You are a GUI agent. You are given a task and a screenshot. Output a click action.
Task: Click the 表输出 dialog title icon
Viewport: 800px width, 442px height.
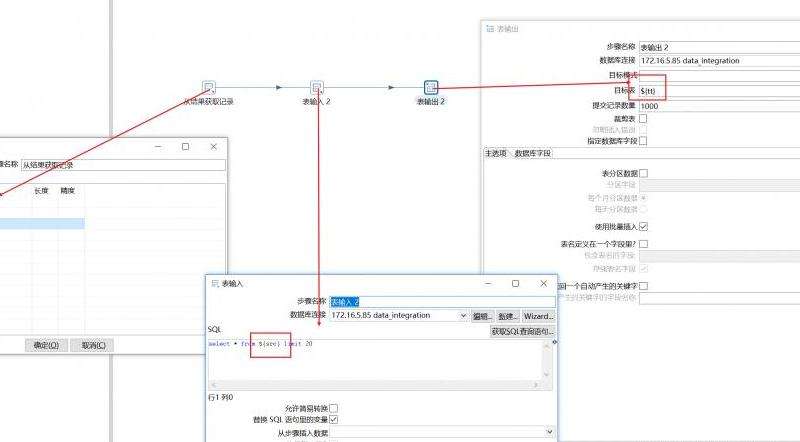coord(490,29)
